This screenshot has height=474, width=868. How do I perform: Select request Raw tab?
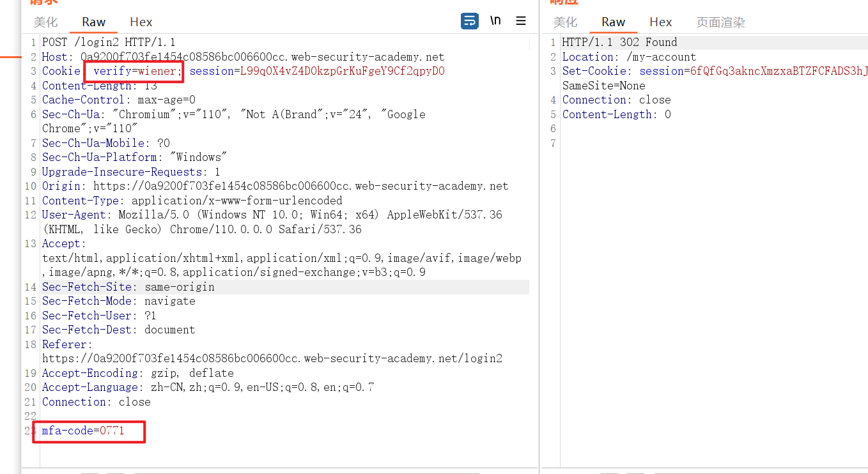[93, 22]
